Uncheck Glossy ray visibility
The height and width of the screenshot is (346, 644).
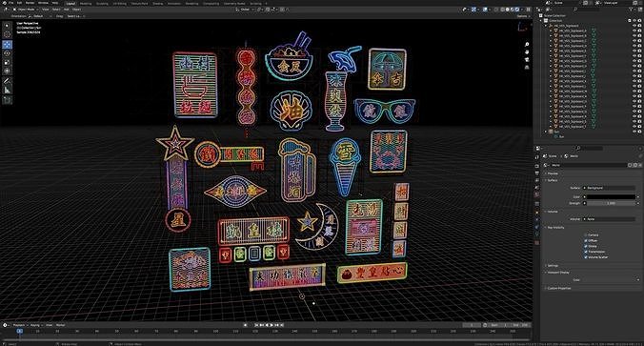click(x=586, y=246)
